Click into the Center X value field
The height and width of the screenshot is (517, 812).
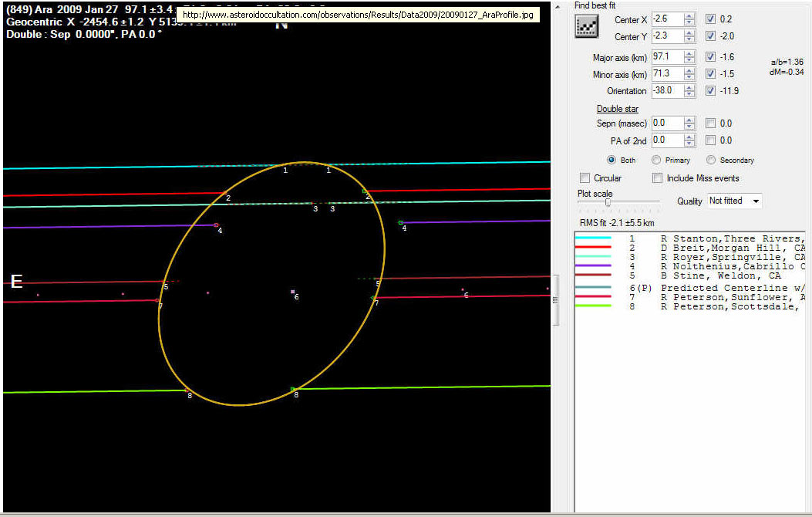tap(668, 19)
